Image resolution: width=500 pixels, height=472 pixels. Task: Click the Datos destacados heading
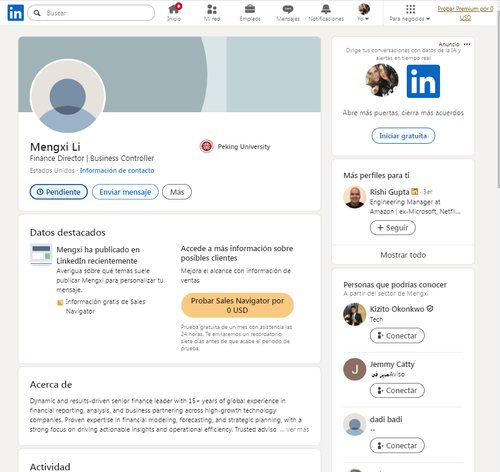68,232
